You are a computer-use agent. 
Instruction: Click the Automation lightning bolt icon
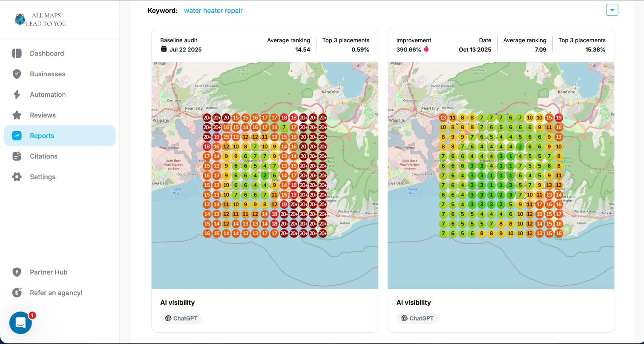pyautogui.click(x=17, y=95)
